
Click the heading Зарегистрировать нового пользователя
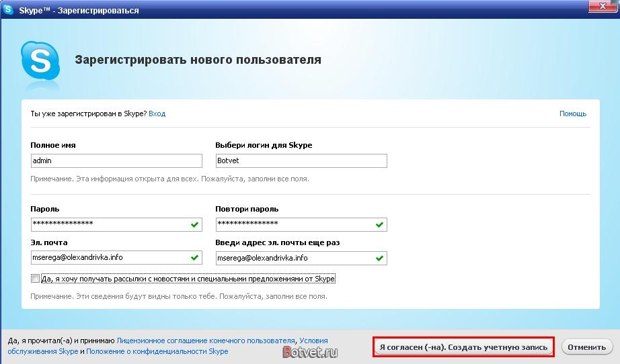[198, 60]
